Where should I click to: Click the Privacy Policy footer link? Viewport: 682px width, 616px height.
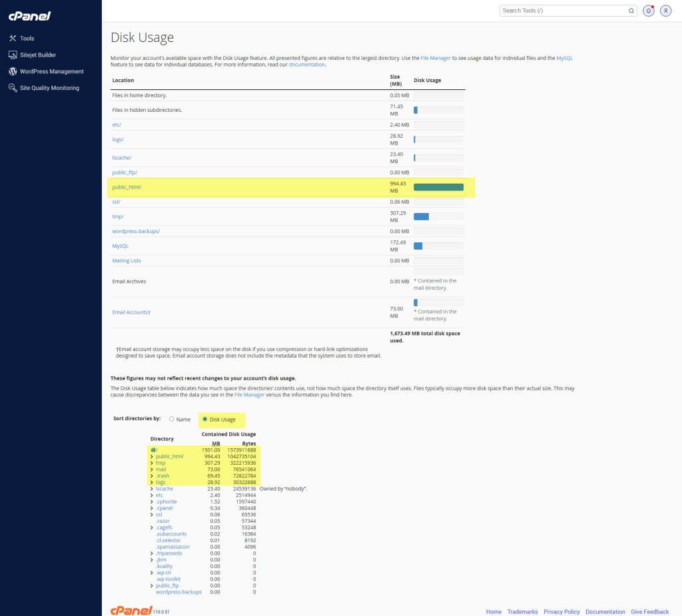pyautogui.click(x=561, y=611)
